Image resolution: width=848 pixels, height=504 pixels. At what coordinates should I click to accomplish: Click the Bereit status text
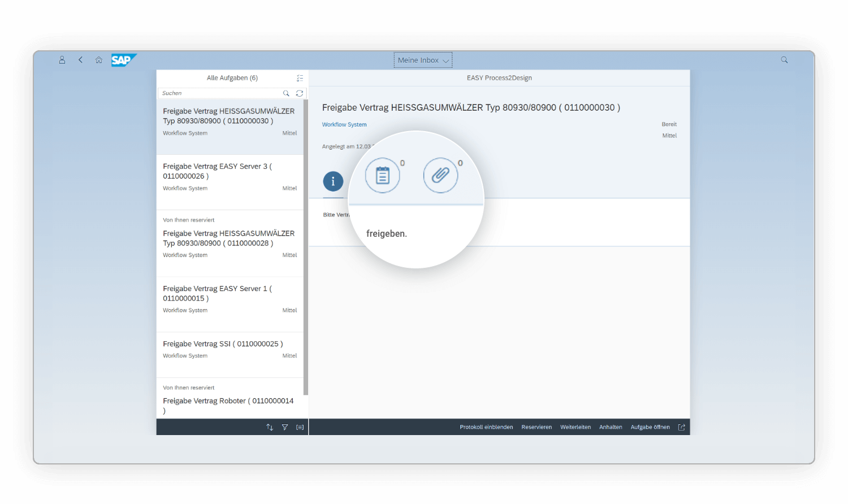click(x=669, y=124)
